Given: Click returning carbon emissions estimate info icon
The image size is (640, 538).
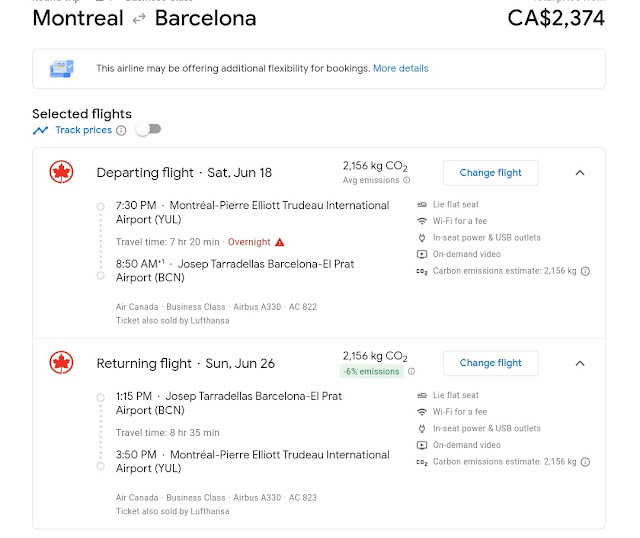Looking at the screenshot, I should coord(585,462).
